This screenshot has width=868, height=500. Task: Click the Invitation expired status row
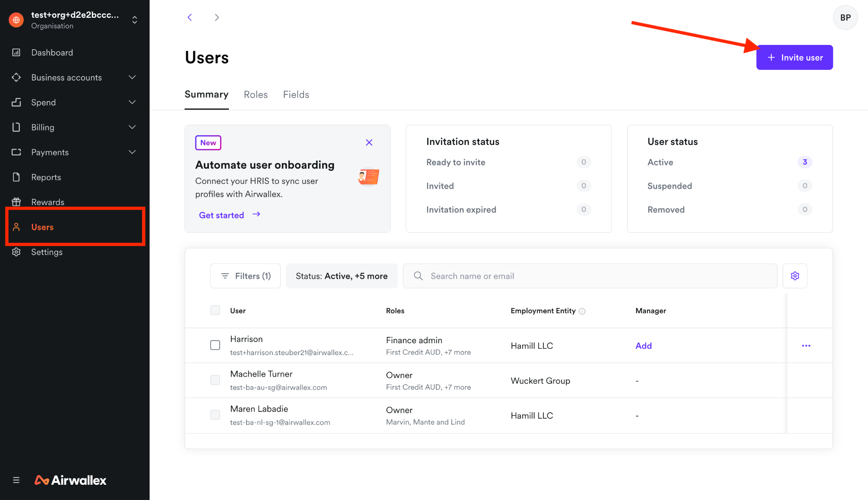click(x=509, y=209)
